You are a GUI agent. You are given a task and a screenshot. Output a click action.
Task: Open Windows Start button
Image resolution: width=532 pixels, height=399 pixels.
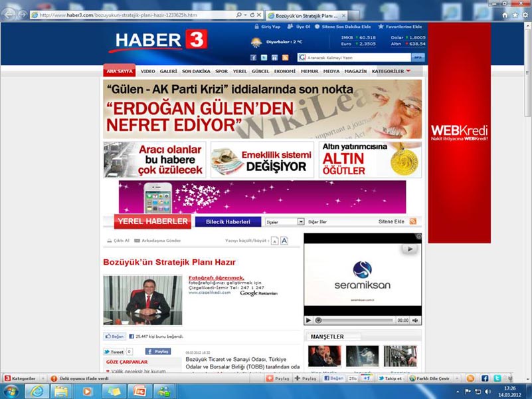point(11,392)
